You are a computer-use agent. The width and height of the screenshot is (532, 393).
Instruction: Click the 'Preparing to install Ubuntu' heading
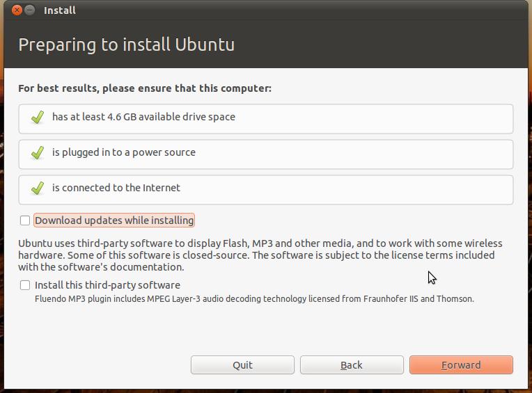click(x=126, y=45)
